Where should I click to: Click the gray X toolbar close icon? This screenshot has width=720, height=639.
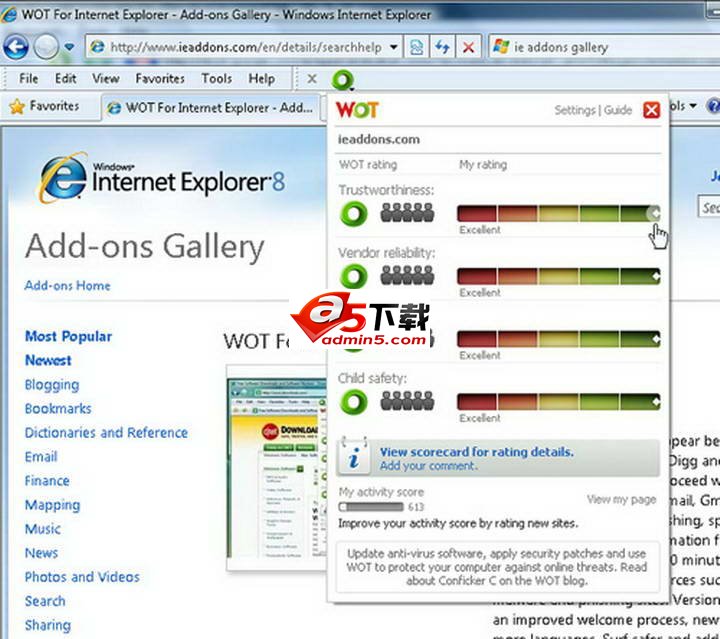[x=312, y=79]
